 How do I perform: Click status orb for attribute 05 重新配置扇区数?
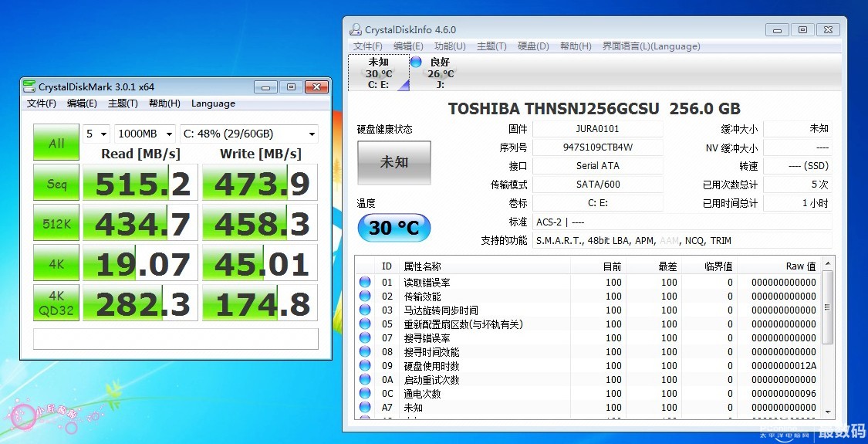pos(365,324)
